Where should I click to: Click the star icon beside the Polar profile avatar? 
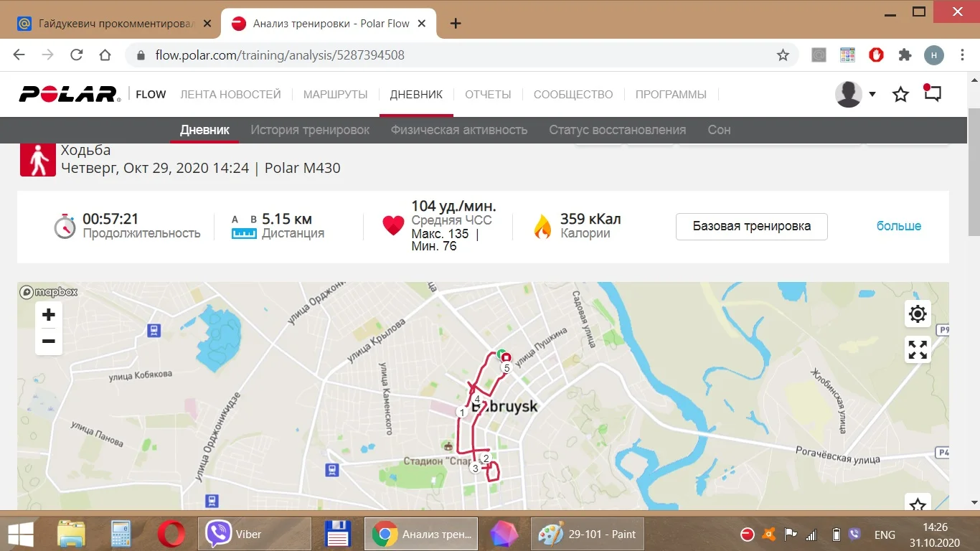(900, 94)
